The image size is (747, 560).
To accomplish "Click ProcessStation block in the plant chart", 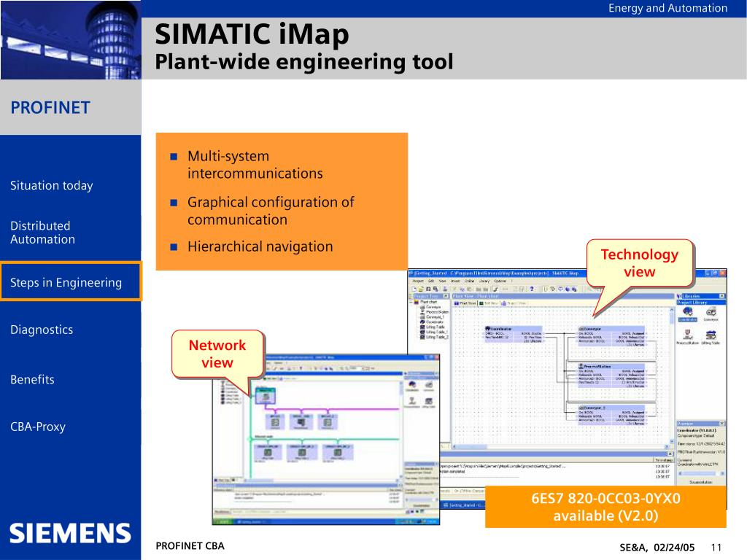I will click(x=612, y=376).
